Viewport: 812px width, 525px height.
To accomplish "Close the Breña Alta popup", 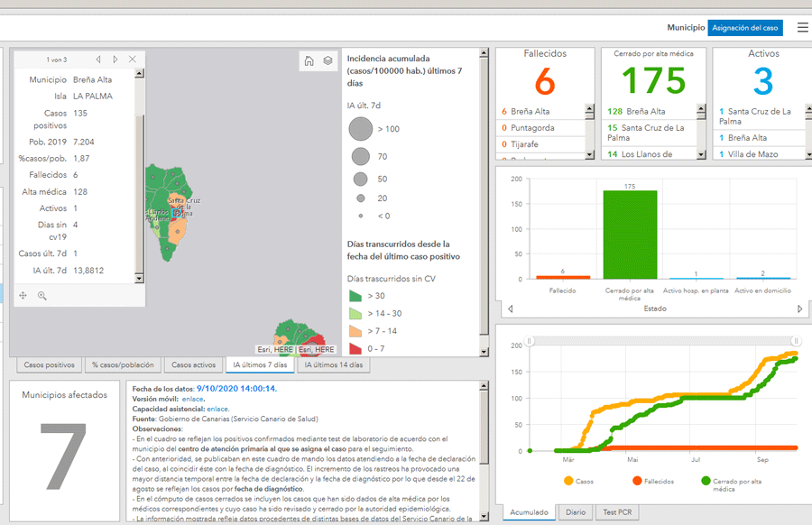I will pos(133,60).
